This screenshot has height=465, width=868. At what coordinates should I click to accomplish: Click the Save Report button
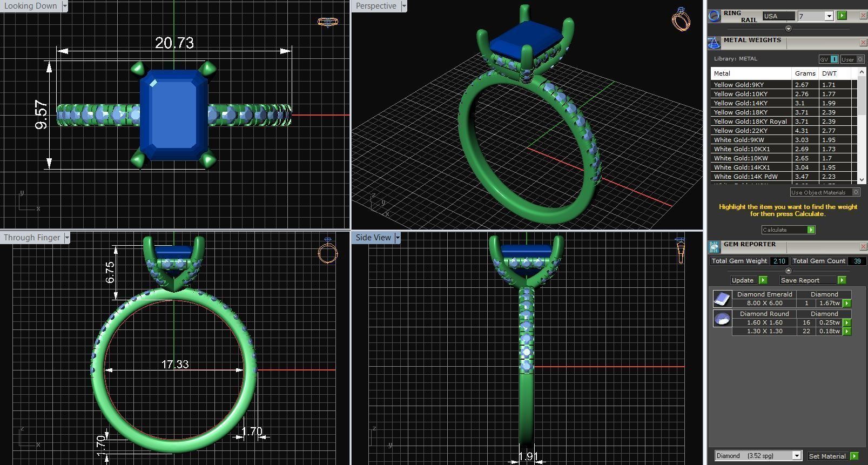808,280
